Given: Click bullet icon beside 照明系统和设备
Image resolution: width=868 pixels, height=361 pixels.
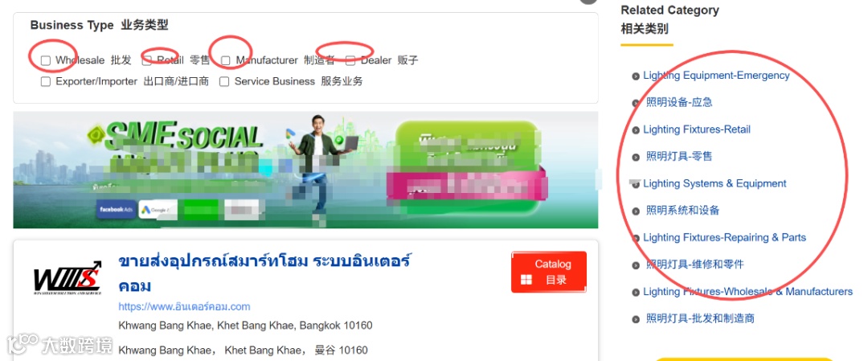Looking at the screenshot, I should pyautogui.click(x=636, y=211).
